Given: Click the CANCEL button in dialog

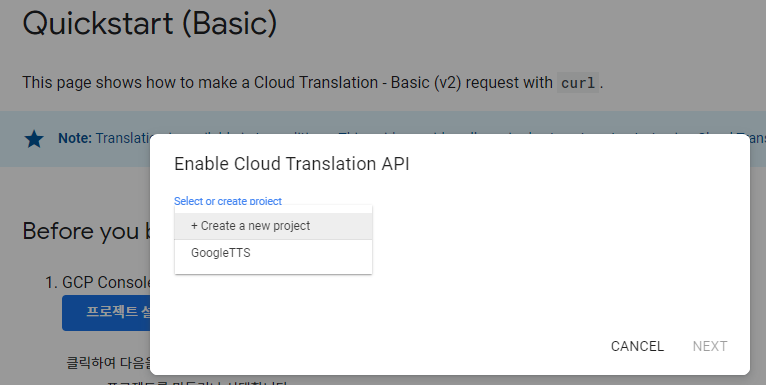Looking at the screenshot, I should [x=637, y=346].
